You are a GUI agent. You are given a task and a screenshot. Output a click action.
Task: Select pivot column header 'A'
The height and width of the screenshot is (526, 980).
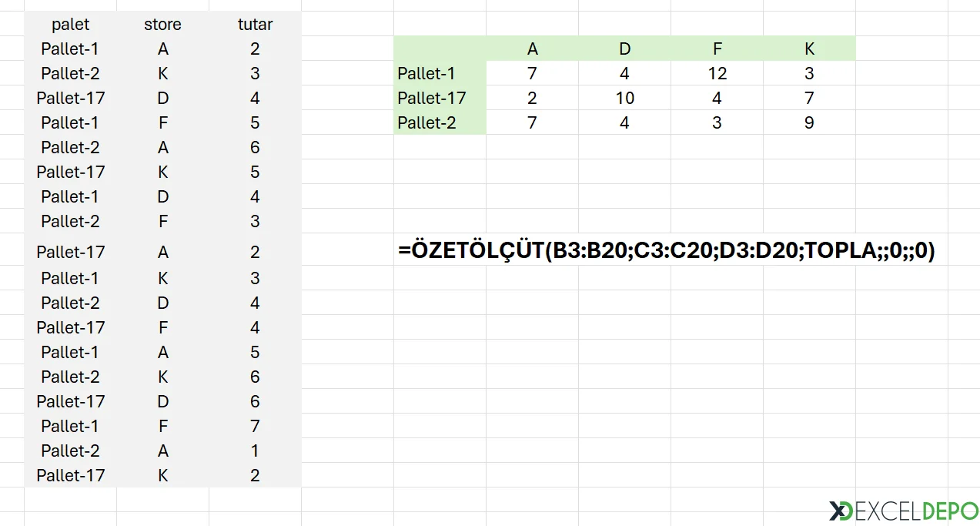532,49
